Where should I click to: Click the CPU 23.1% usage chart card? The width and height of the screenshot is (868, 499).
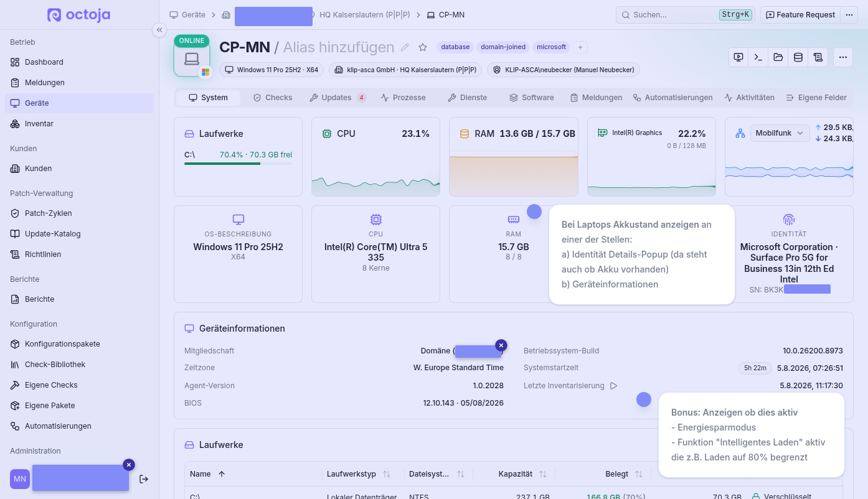coord(375,157)
